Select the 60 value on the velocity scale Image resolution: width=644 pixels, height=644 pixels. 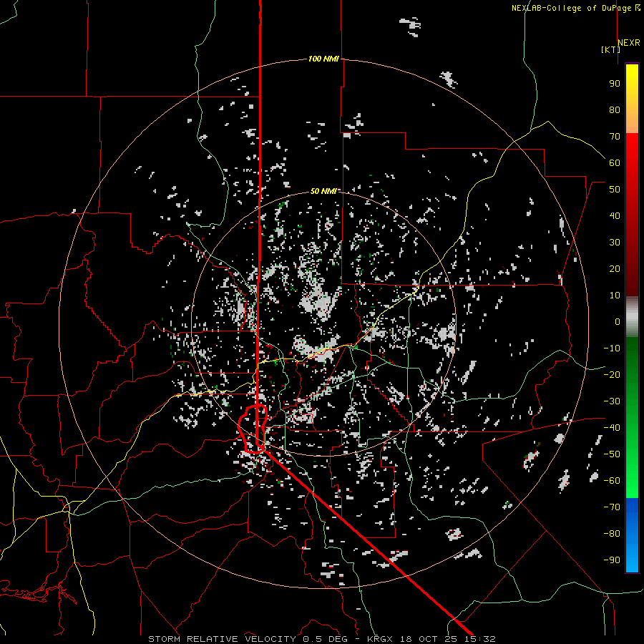[615, 162]
